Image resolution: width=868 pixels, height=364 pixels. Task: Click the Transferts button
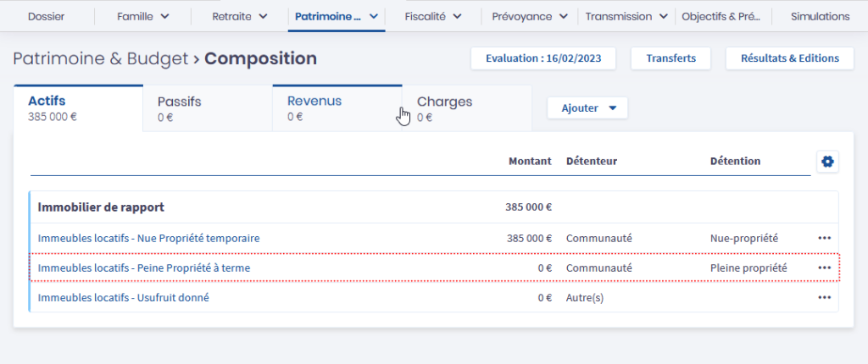click(x=670, y=58)
